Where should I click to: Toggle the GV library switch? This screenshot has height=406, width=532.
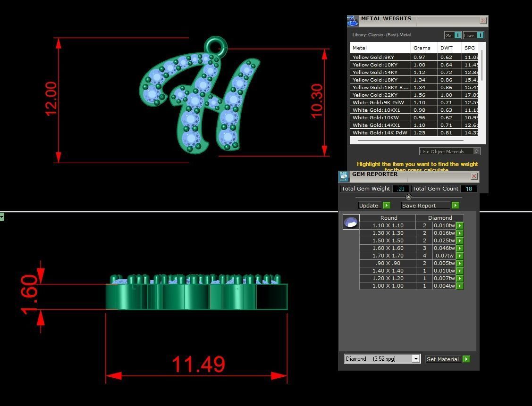tap(457, 35)
